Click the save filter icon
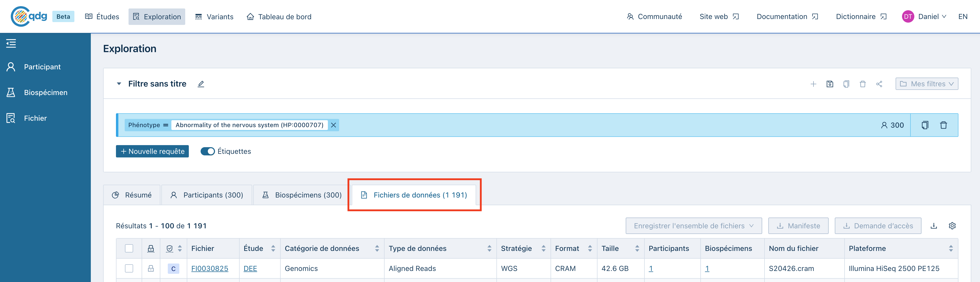 pyautogui.click(x=830, y=84)
